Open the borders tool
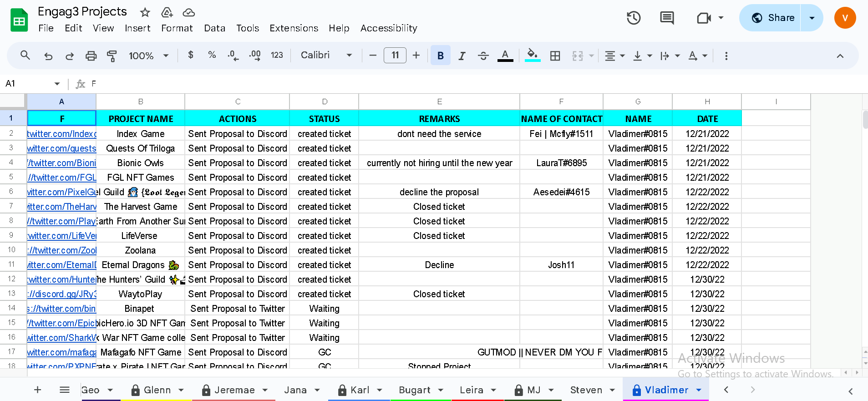This screenshot has height=401, width=868. pyautogui.click(x=555, y=56)
